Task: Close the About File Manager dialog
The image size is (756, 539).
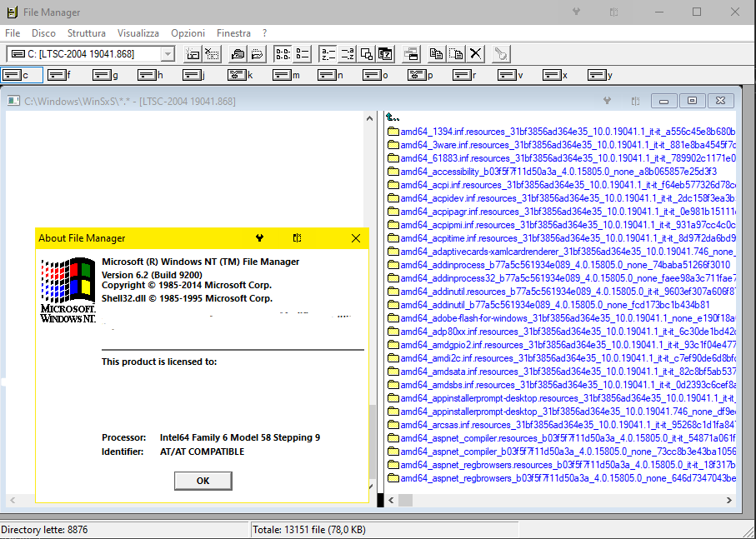Action: (356, 238)
